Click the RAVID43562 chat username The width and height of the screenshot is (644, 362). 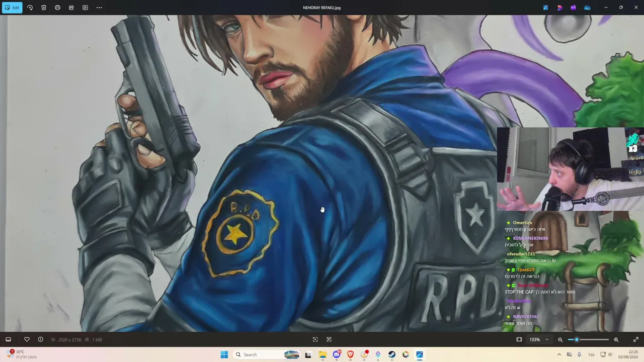[x=526, y=317]
